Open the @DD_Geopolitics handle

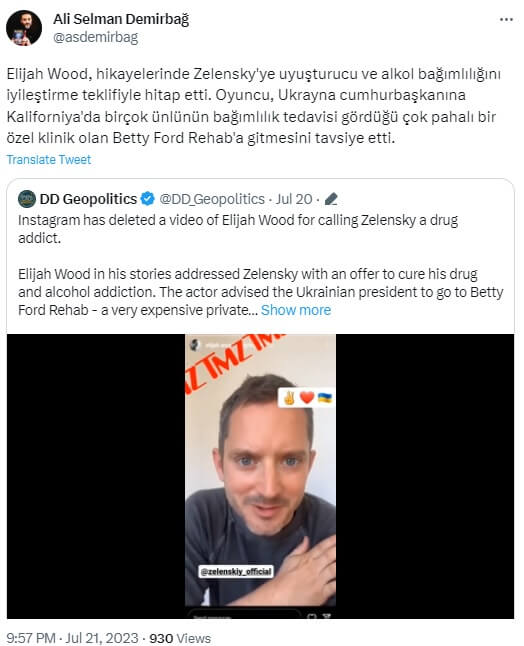coord(212,199)
